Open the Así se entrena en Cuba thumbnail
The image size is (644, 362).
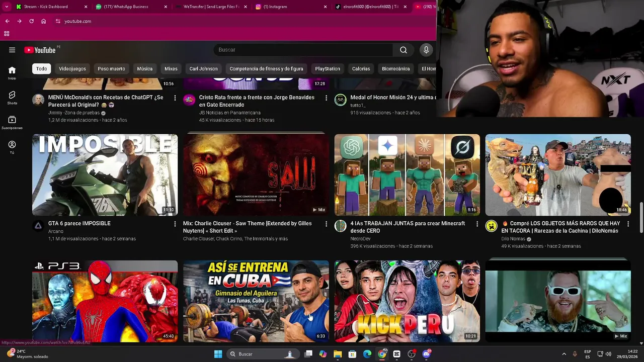pos(256,301)
